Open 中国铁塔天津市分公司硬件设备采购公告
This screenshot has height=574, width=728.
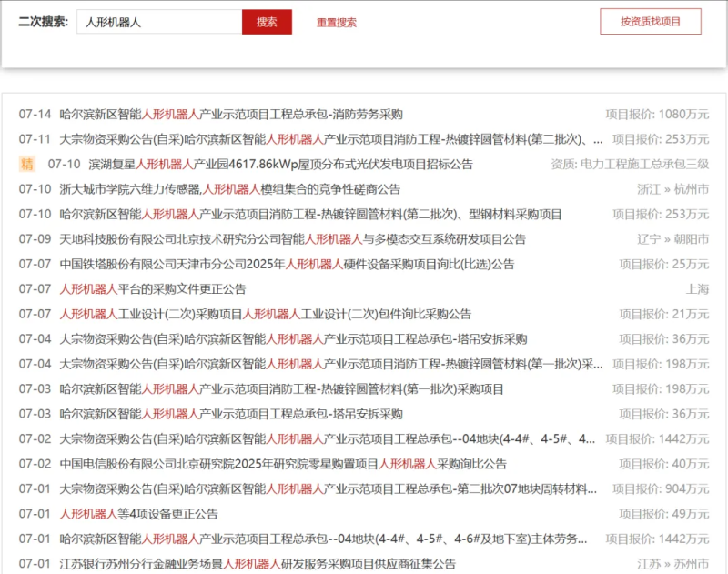point(287,265)
